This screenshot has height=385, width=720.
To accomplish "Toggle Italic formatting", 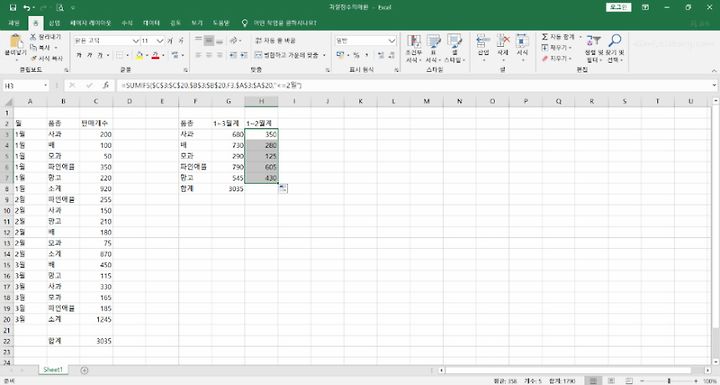I will (90, 55).
